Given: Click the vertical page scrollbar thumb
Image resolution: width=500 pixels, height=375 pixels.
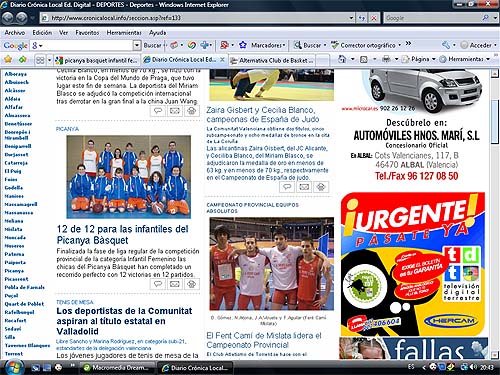Looking at the screenshot, I should [495, 121].
